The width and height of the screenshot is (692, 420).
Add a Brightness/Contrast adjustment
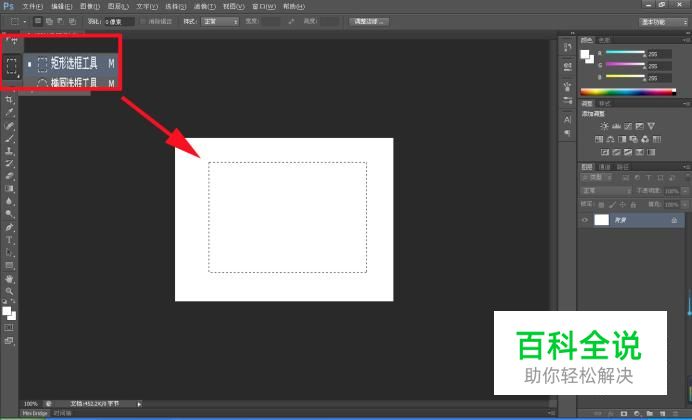tap(604, 126)
